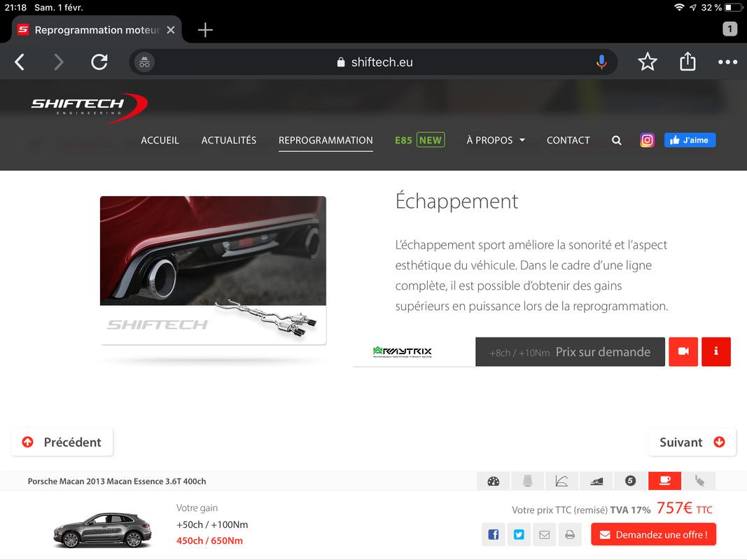Print the offer with the printer icon
The height and width of the screenshot is (560, 747).
[x=570, y=535]
